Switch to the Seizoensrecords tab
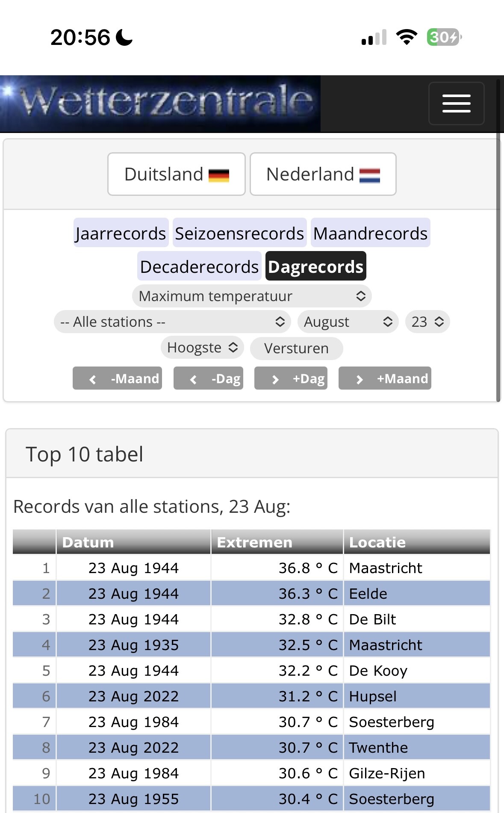This screenshot has width=504, height=813. pyautogui.click(x=239, y=234)
